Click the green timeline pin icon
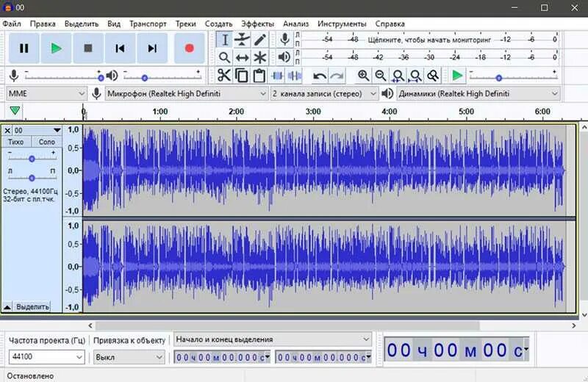 pyautogui.click(x=15, y=111)
